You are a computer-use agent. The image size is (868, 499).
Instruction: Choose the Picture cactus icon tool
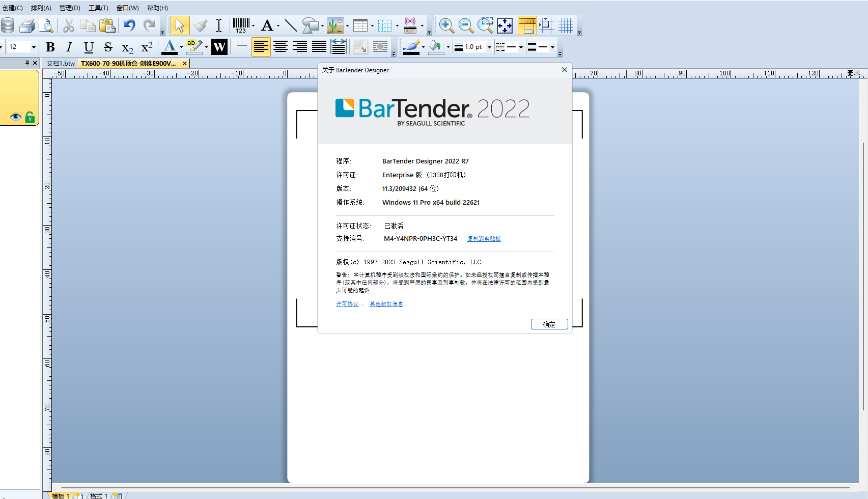(335, 25)
